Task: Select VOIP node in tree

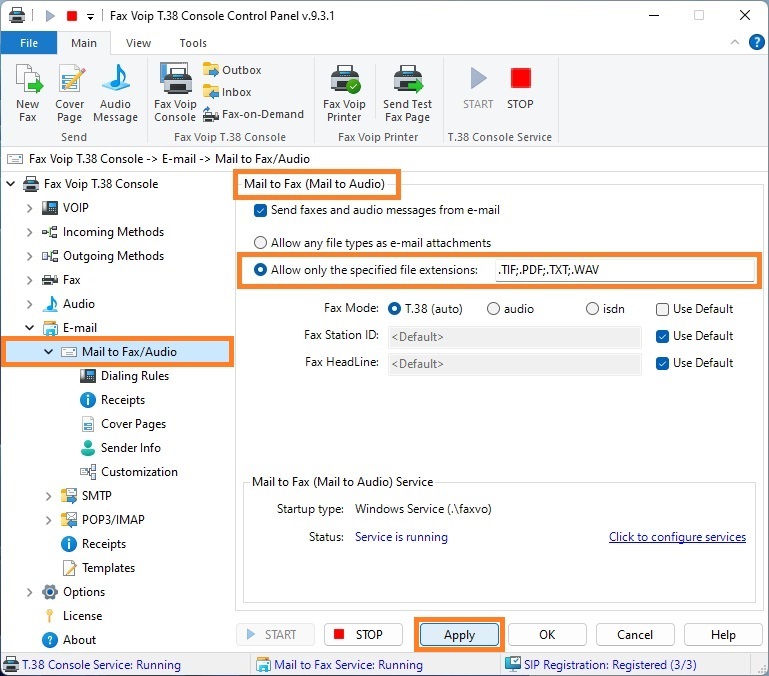Action: pos(76,208)
